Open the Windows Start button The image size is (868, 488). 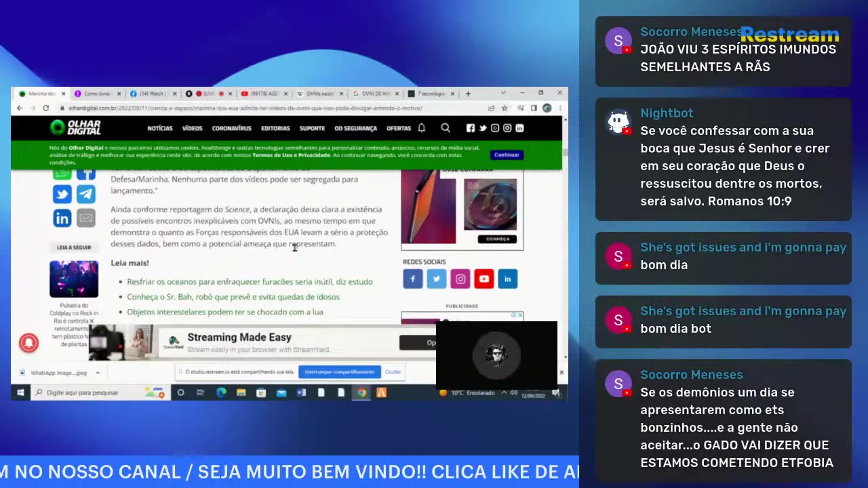tap(20, 392)
